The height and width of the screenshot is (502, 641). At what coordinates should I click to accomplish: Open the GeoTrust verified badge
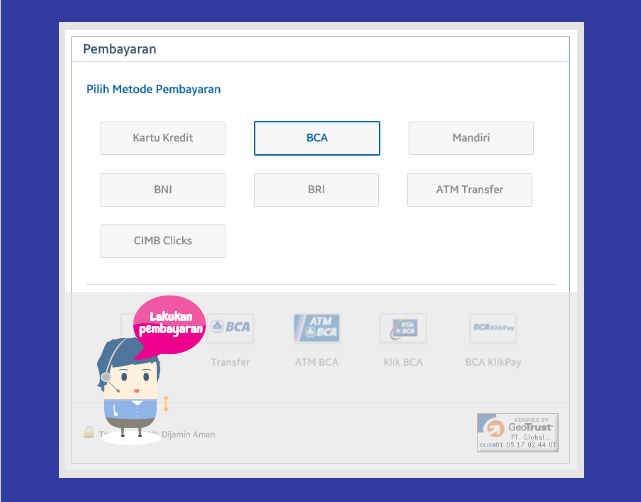[x=518, y=433]
